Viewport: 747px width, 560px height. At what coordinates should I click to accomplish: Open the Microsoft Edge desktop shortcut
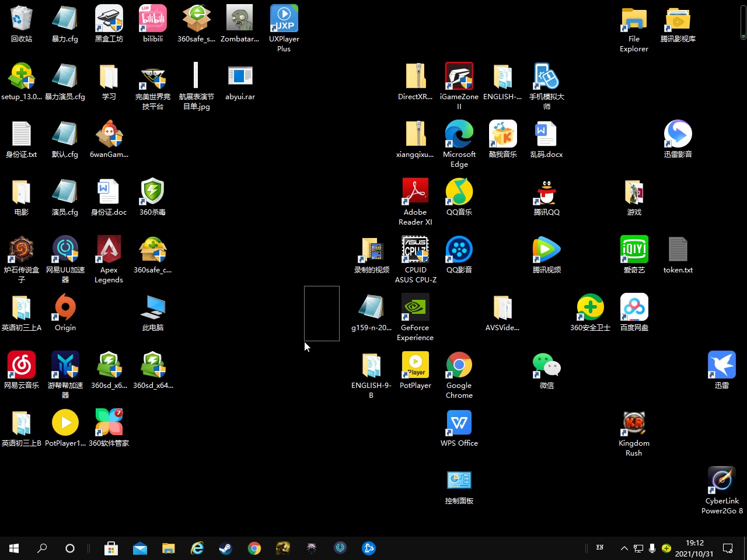[x=459, y=143]
